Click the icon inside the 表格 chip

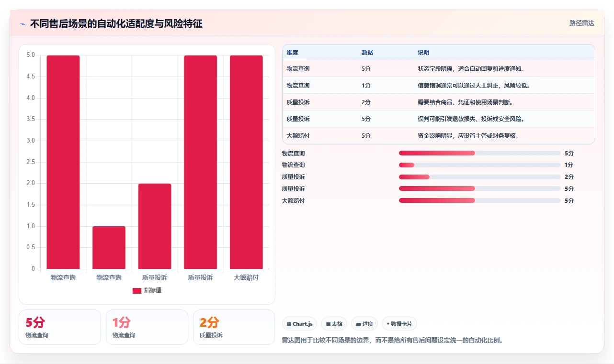pyautogui.click(x=328, y=324)
